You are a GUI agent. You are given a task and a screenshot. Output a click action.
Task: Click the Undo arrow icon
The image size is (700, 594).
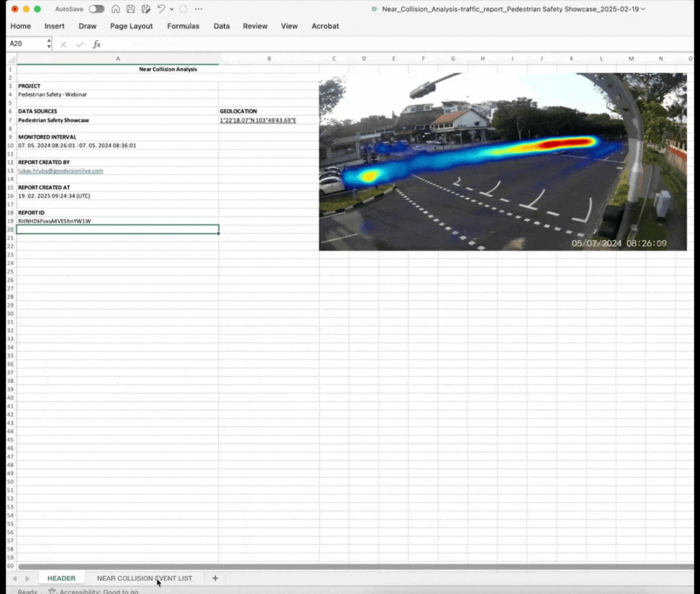coord(161,9)
